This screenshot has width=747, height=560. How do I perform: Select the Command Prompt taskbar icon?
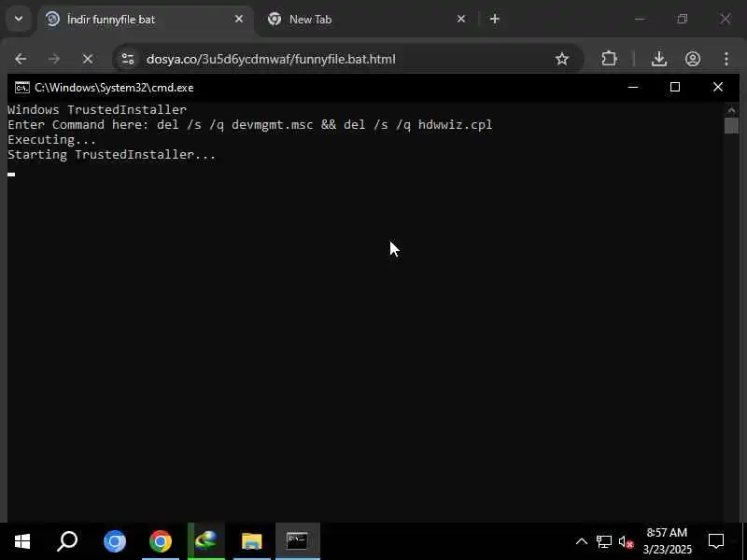click(298, 541)
